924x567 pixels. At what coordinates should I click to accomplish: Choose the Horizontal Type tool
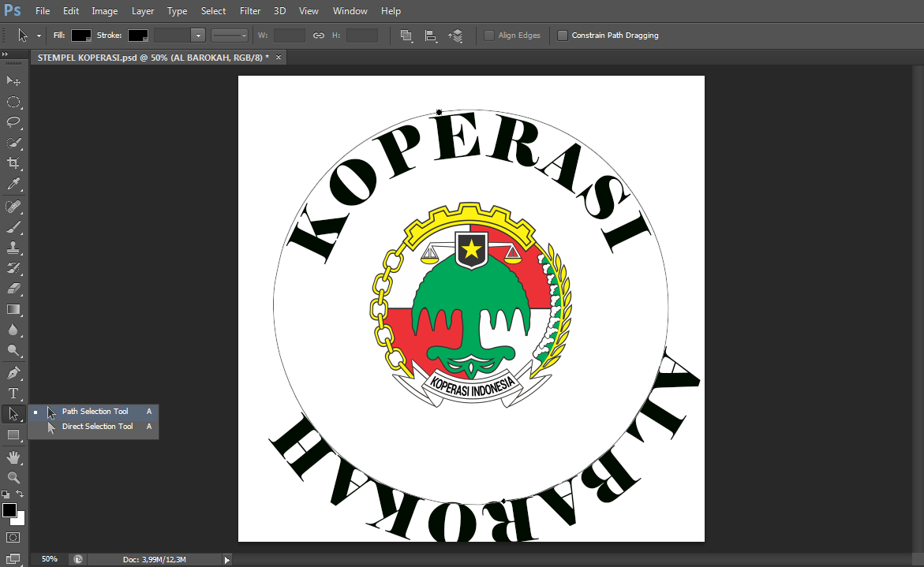13,394
